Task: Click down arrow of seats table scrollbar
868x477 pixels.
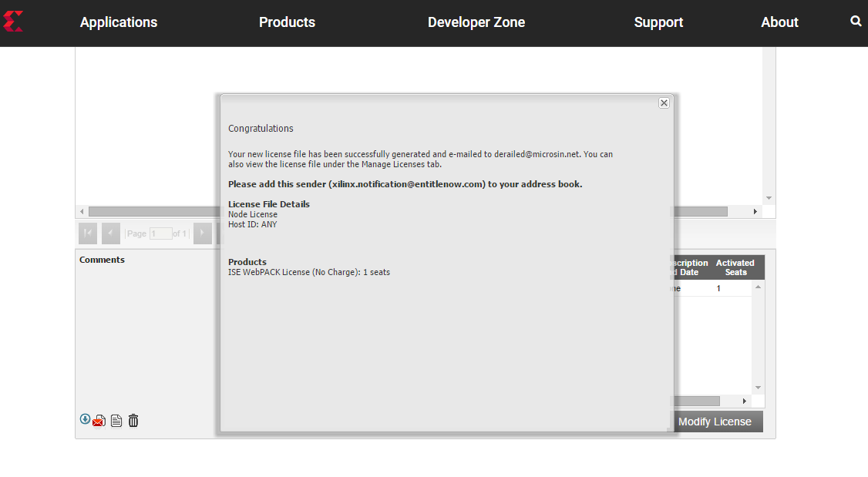Action: pos(758,388)
